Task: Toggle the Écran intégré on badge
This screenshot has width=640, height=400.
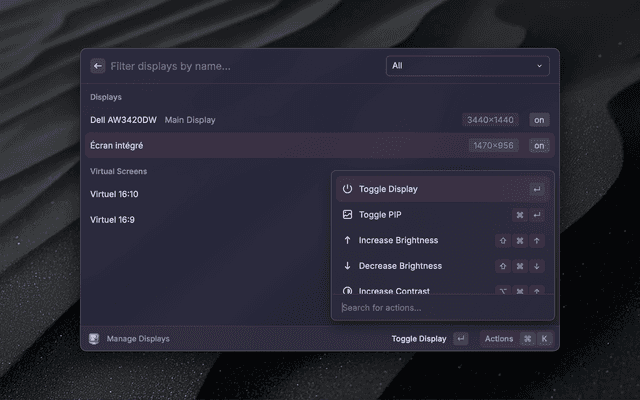Action: 539,146
